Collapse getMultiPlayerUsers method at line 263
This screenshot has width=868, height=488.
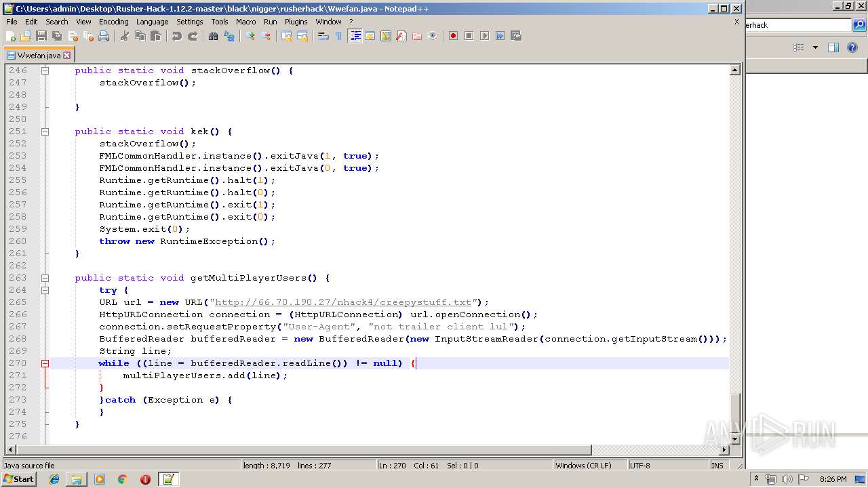(45, 278)
